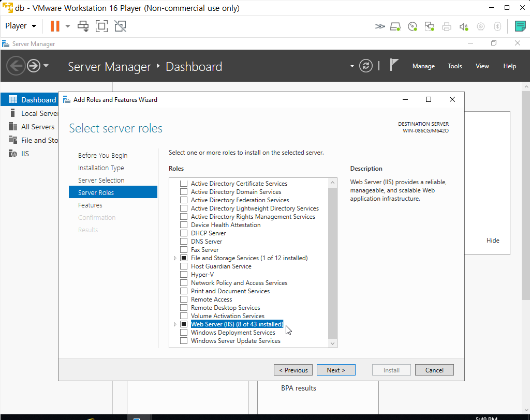This screenshot has width=530, height=420.
Task: Check Active Directory Certificate Services
Action: pos(184,184)
